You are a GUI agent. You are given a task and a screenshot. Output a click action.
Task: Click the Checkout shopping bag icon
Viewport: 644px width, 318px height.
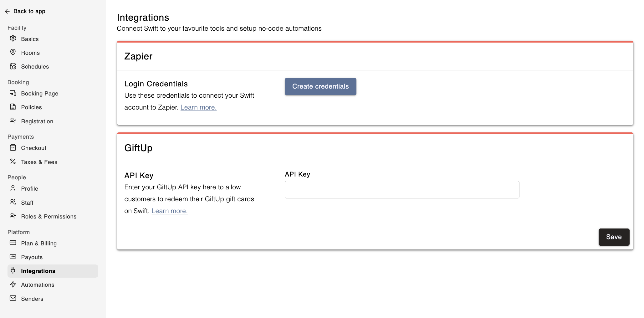(x=13, y=148)
